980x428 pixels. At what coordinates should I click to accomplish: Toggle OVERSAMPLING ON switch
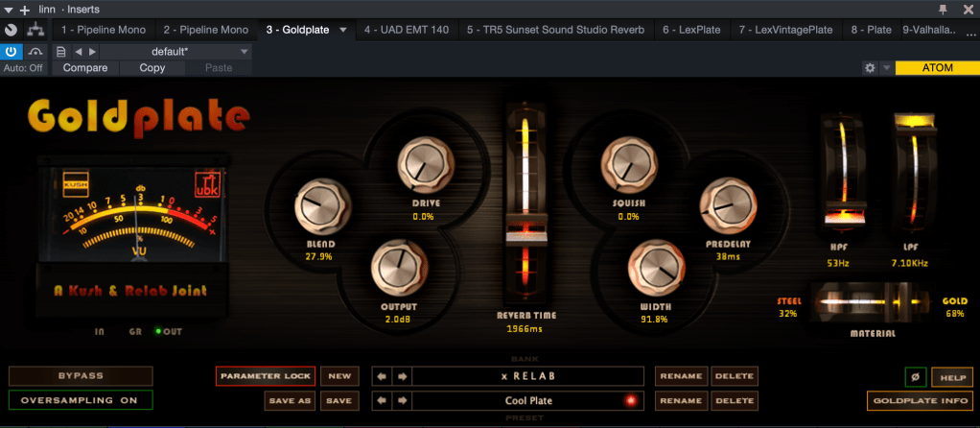click(81, 400)
